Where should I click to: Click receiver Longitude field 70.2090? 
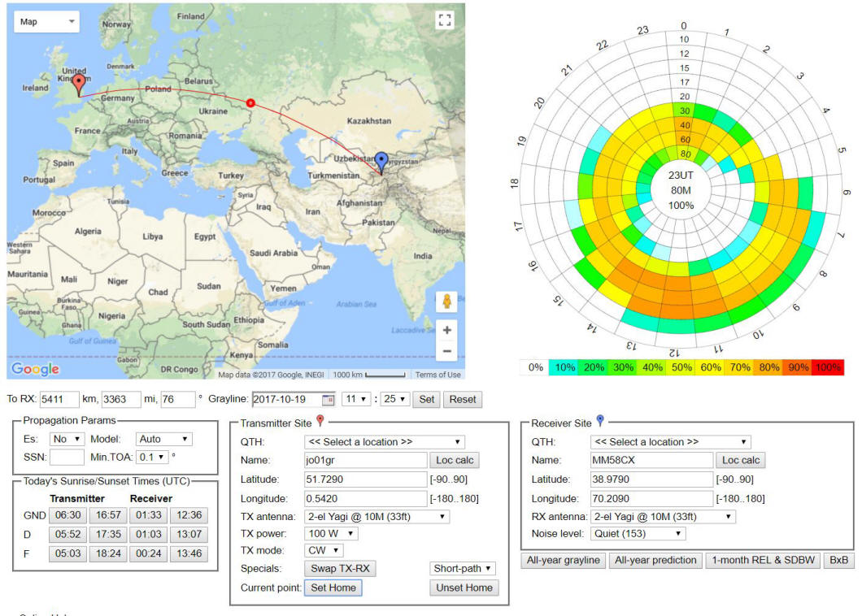652,499
